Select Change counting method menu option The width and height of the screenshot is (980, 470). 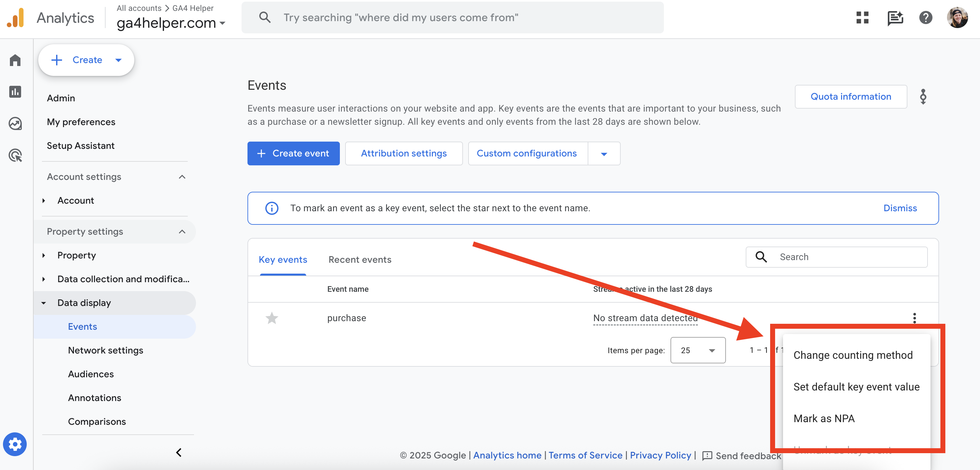point(853,355)
